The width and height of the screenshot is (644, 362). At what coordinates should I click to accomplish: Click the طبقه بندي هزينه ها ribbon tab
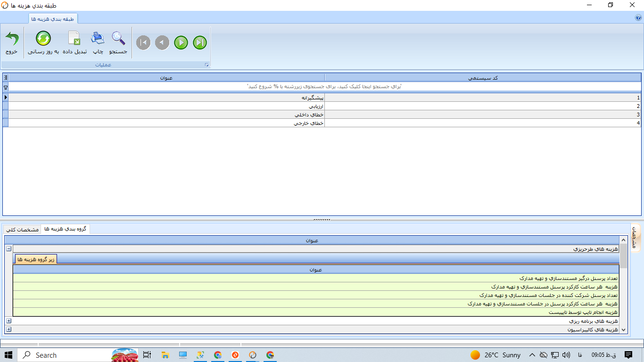tap(53, 19)
